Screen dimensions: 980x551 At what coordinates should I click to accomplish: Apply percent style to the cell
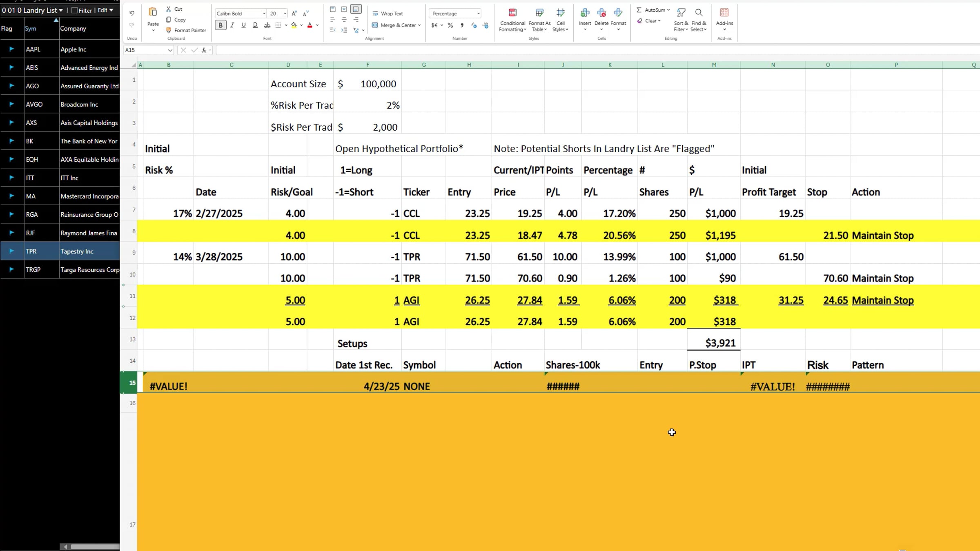(450, 25)
